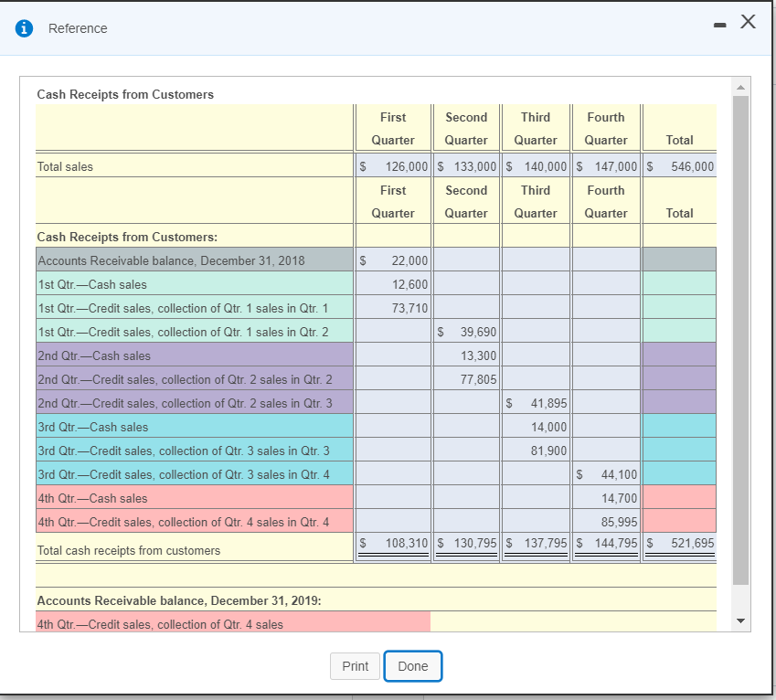Viewport: 776px width, 700px height.
Task: Click the 73,710 collection value
Action: [x=409, y=308]
